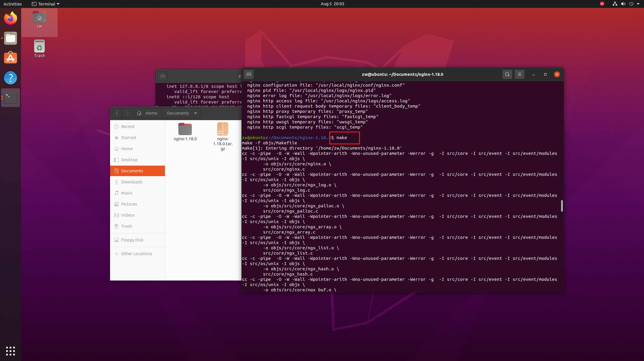Click the terminal search icon

[507, 74]
